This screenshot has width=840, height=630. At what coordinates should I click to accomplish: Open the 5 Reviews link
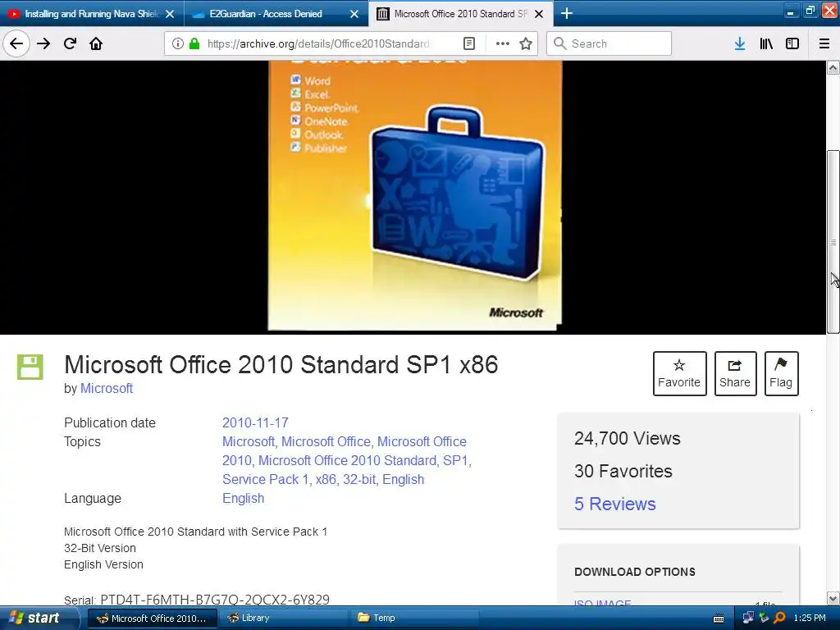click(614, 504)
